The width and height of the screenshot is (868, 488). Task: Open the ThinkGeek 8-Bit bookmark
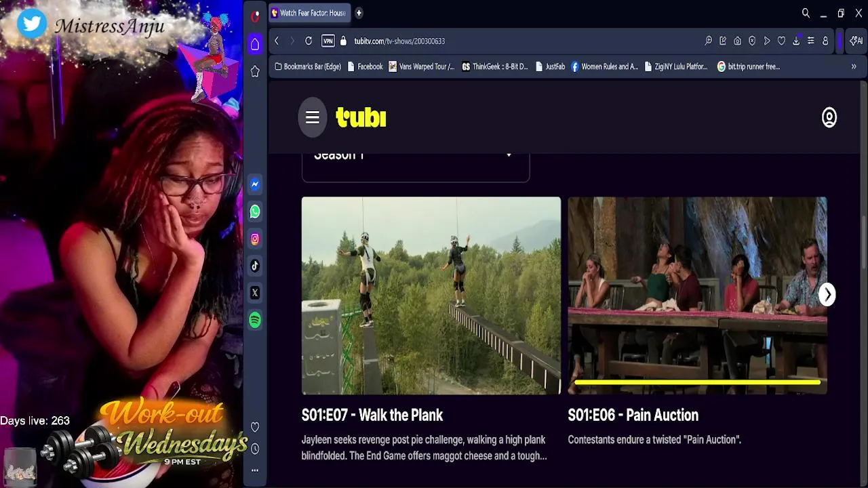(x=495, y=66)
